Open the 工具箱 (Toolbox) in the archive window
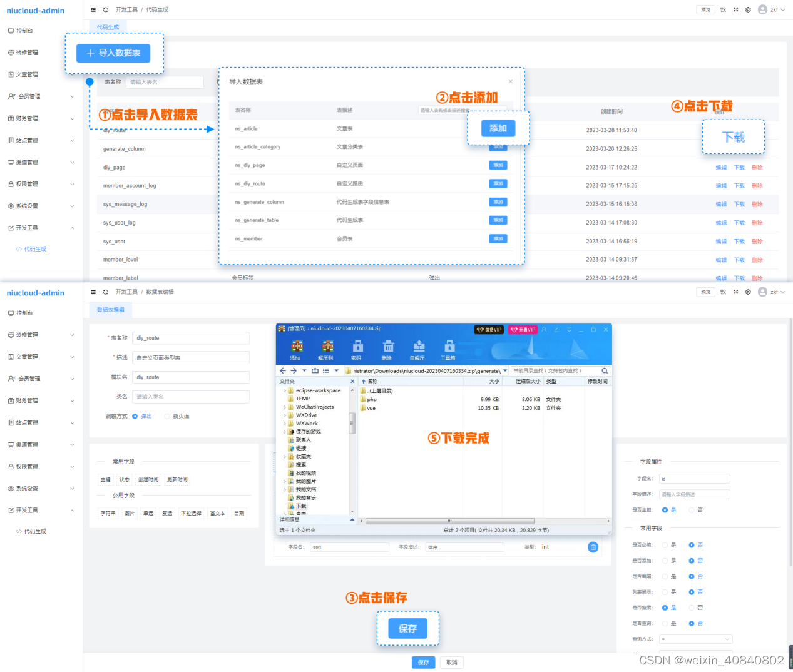Viewport: 793px width, 672px height. [x=448, y=349]
